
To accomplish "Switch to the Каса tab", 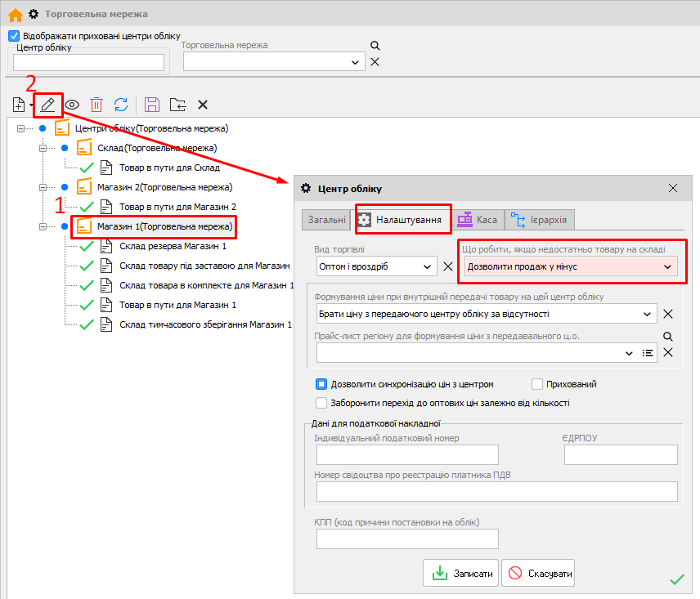I will (478, 220).
